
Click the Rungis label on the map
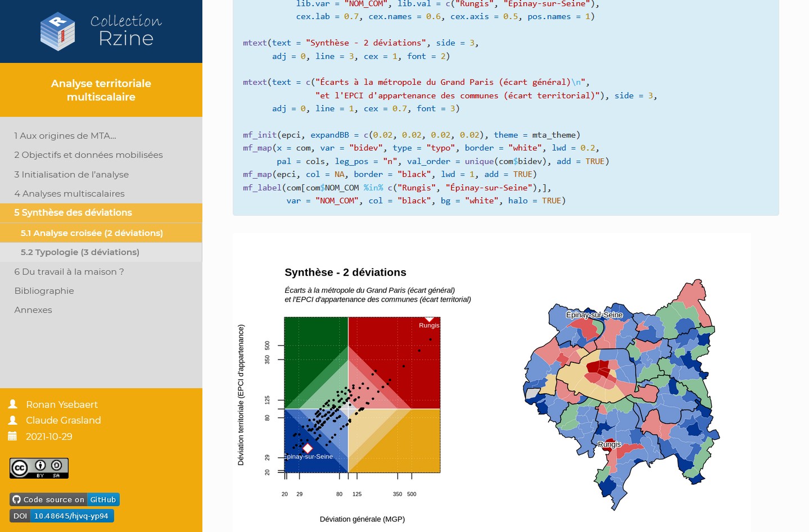point(609,444)
